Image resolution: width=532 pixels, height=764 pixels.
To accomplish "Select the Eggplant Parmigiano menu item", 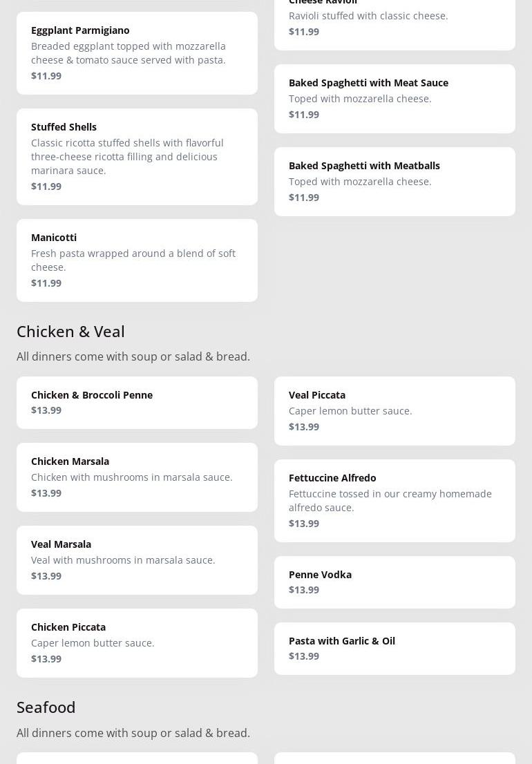I will coord(137,53).
